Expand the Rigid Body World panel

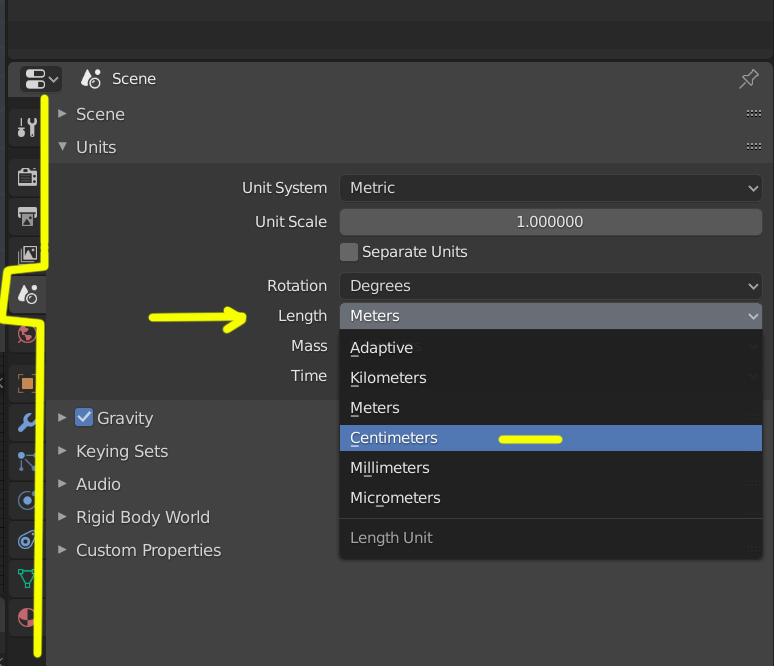click(x=142, y=517)
